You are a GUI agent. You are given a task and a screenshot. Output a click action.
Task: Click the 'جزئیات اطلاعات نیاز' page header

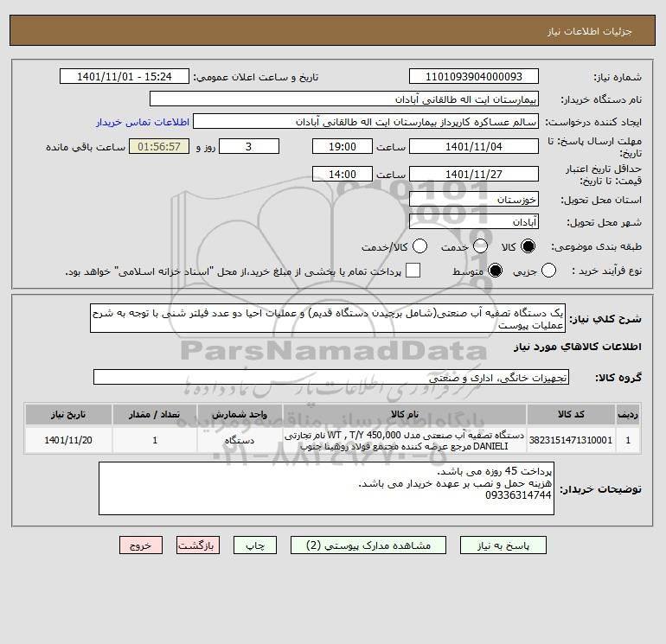point(590,31)
